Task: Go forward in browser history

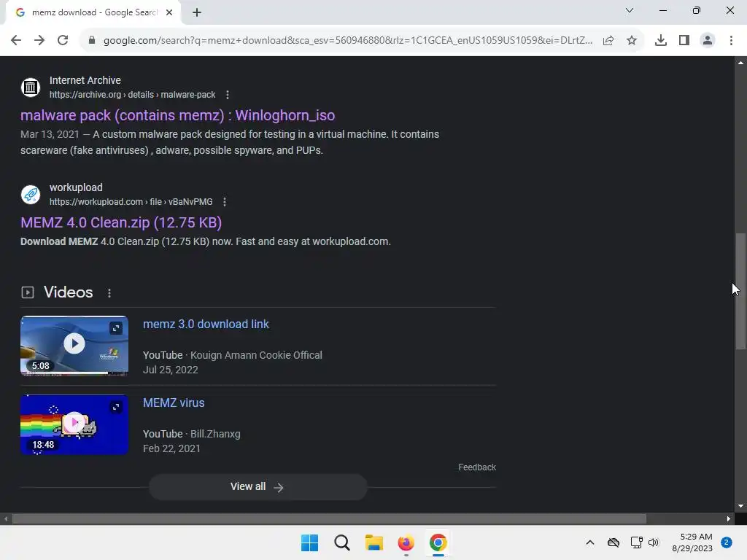Action: [39, 41]
